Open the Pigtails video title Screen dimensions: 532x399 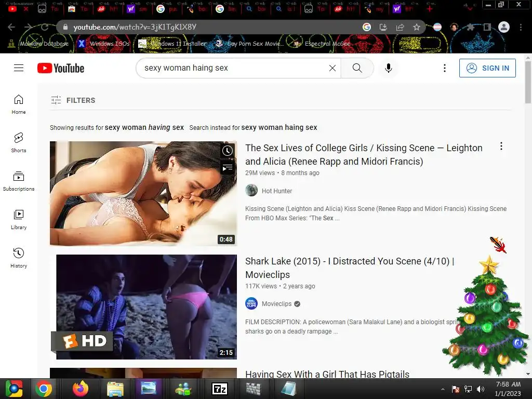click(x=327, y=374)
